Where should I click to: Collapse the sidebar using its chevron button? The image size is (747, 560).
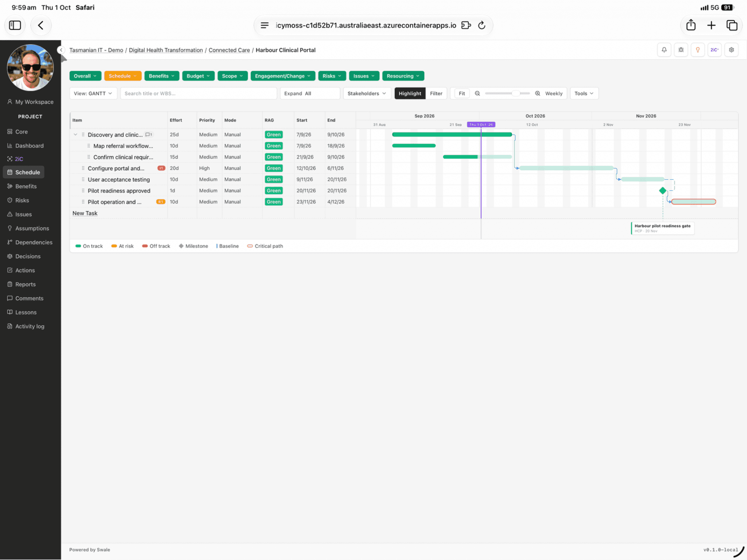[61, 50]
